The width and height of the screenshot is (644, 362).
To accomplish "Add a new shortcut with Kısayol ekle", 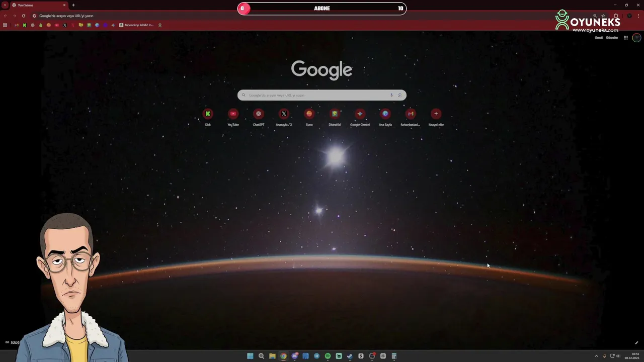I will pyautogui.click(x=436, y=117).
